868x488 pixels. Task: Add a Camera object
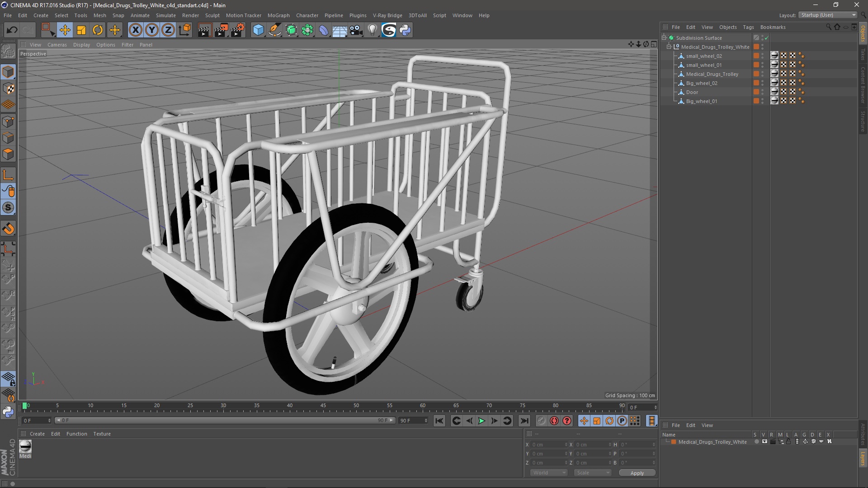[356, 30]
